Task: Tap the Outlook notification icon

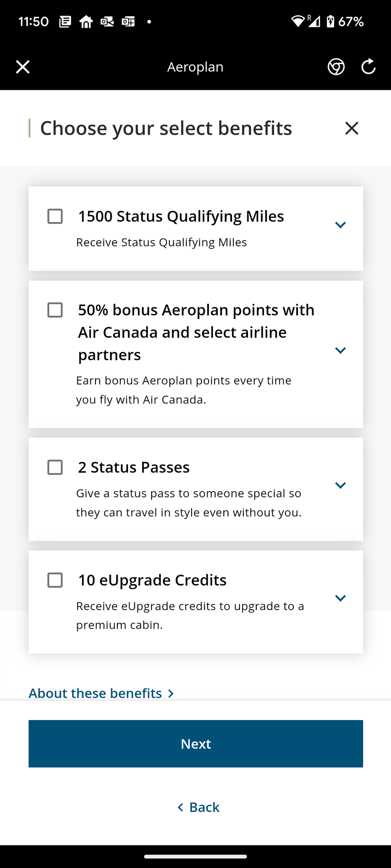Action: coord(107,21)
